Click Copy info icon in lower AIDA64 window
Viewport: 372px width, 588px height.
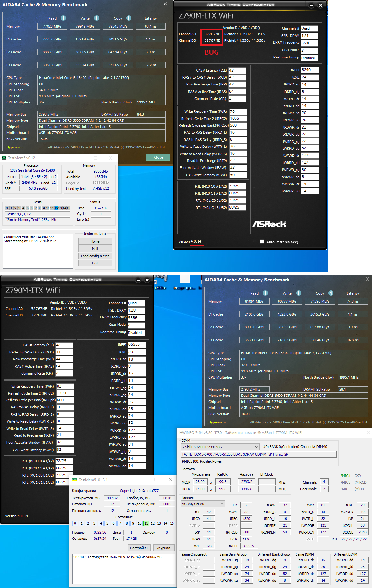331,293
